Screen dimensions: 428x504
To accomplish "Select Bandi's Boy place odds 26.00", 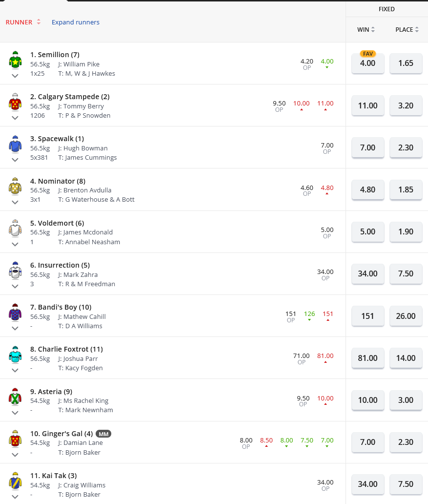I will 406,316.
